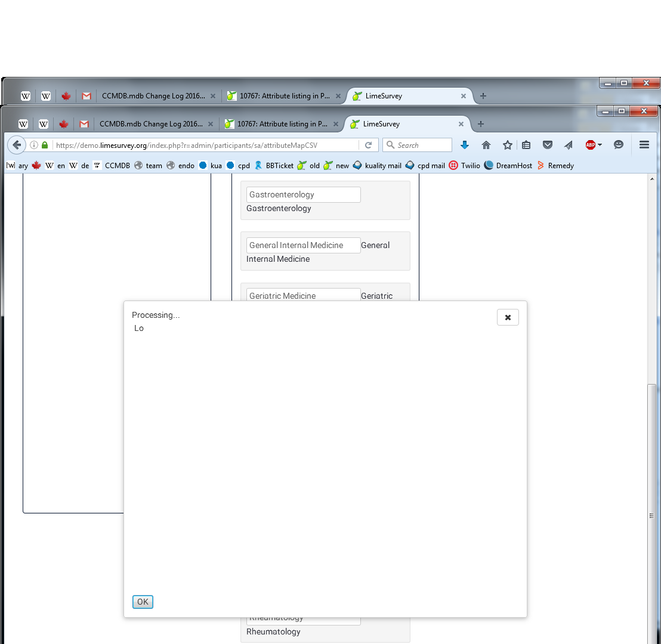Viewport: 661px width, 644px height.
Task: Open the CCMDB bookmark
Action: pyautogui.click(x=112, y=166)
